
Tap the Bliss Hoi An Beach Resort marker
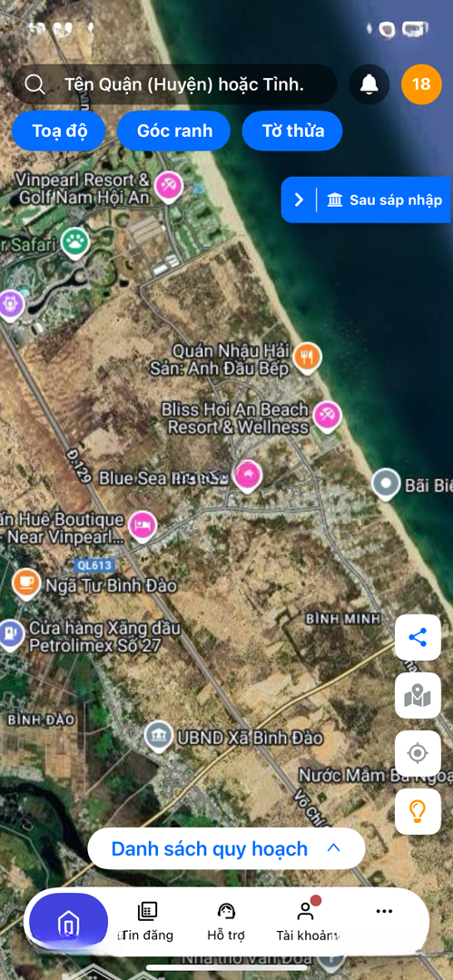coord(327,416)
